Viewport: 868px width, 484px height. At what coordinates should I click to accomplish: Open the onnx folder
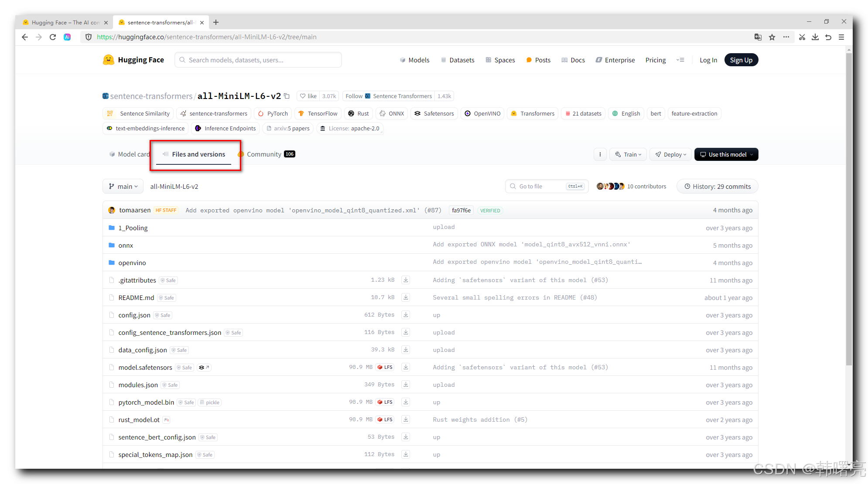[x=126, y=245]
